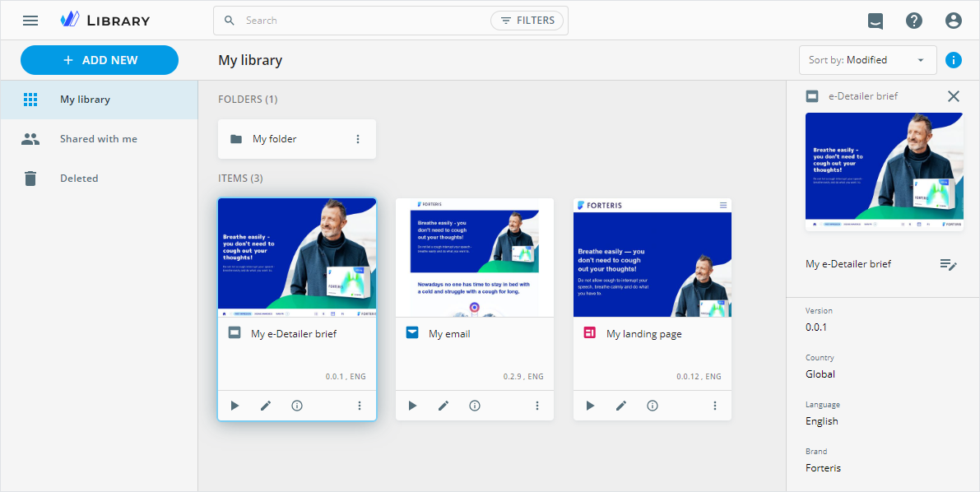
Task: Open the search FILTERS button
Action: point(527,21)
